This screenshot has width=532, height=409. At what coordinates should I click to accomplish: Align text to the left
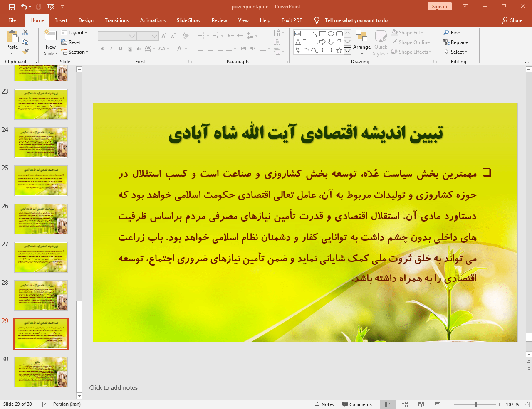[x=201, y=49]
